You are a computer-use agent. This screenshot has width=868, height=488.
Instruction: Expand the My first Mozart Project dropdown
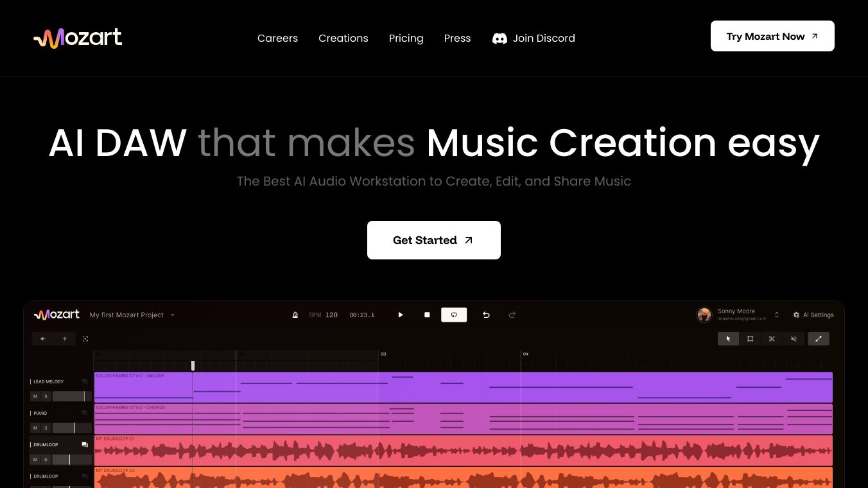[132, 315]
